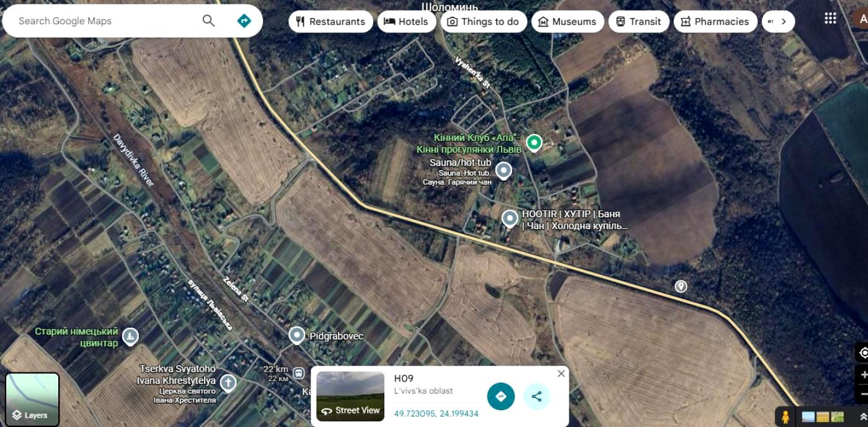868x427 pixels.
Task: Select the Sauna/hot tub map pin
Action: tap(504, 170)
